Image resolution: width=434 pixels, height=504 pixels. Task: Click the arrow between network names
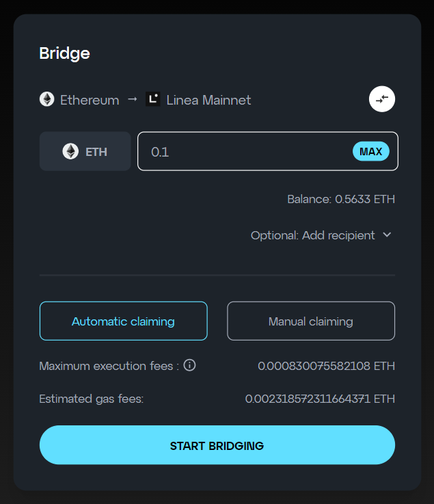133,99
